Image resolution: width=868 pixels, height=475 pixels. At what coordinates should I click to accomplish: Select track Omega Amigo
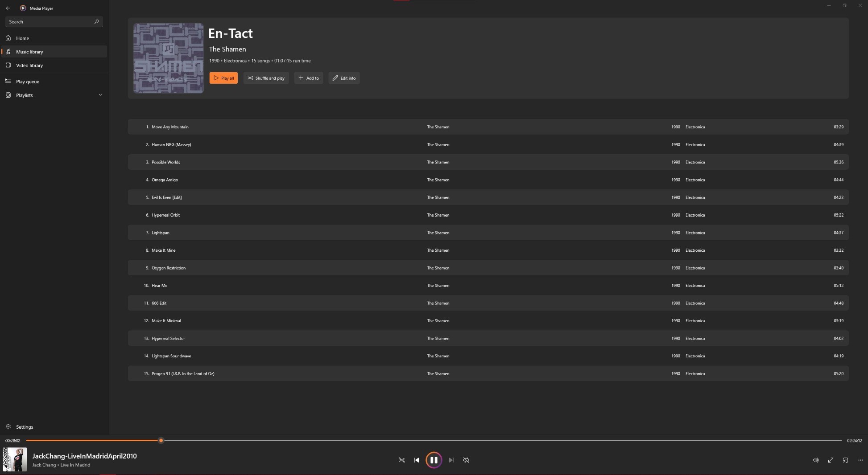(488, 180)
